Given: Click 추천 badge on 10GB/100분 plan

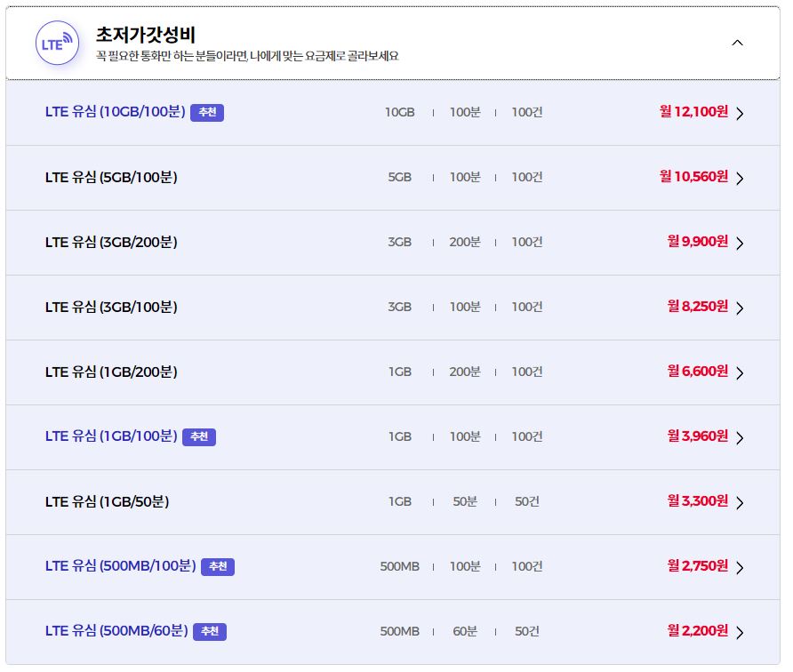Looking at the screenshot, I should click(207, 112).
